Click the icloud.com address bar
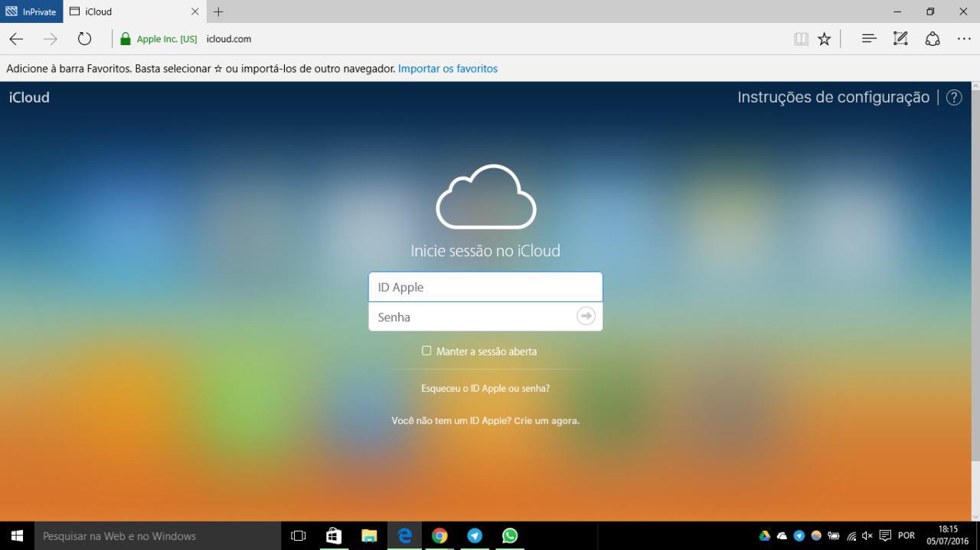Screen dimensions: 980x550 (x=229, y=39)
